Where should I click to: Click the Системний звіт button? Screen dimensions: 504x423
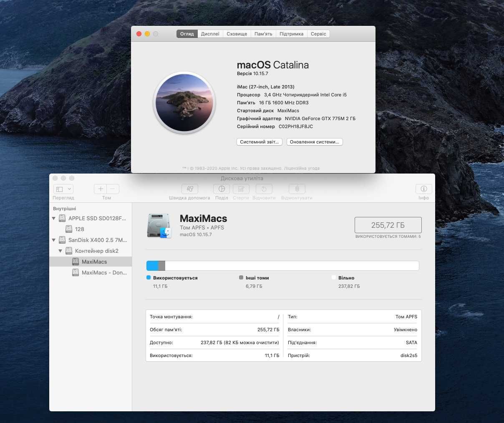pos(260,142)
